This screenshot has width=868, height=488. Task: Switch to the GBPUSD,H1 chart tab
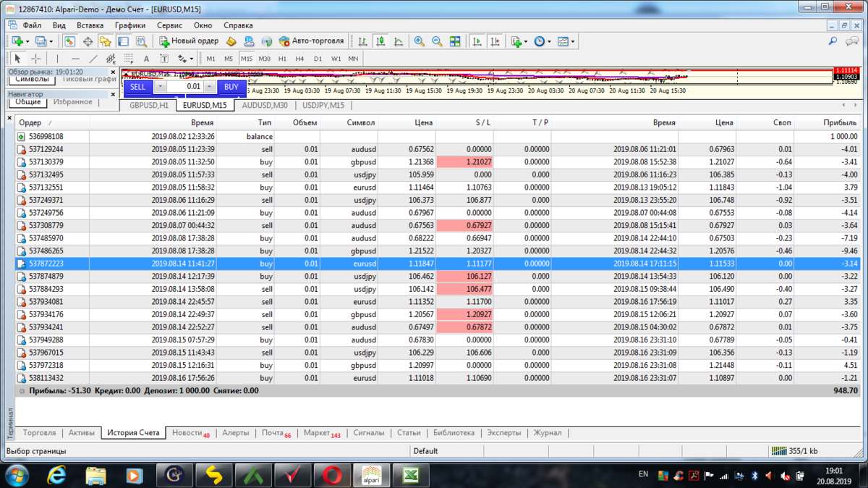click(x=148, y=105)
